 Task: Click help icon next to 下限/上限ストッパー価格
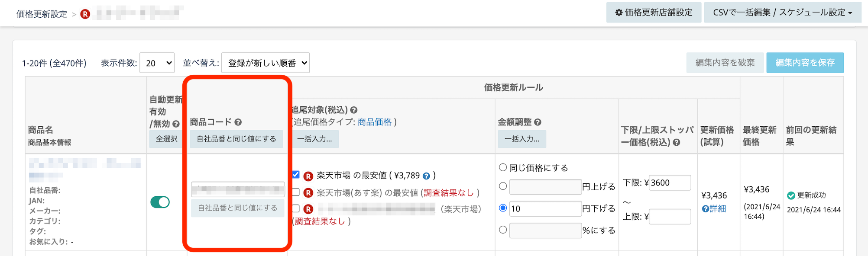click(676, 142)
